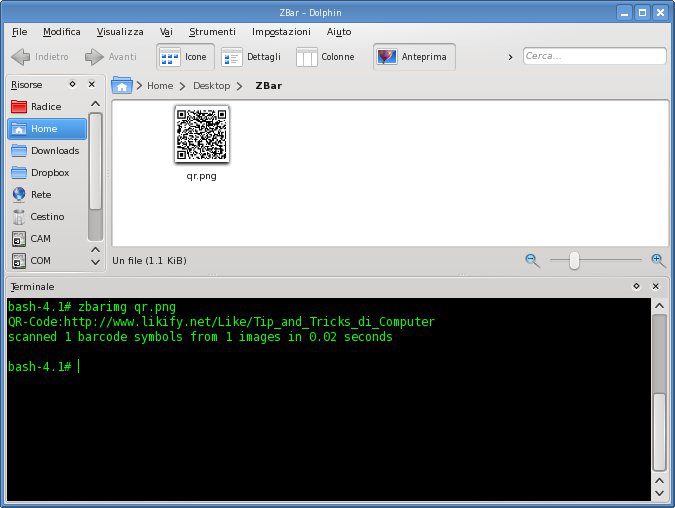Click the 'Un file (1.1 KiB)' status text
Viewport: 675px width, 508px height.
tap(149, 260)
